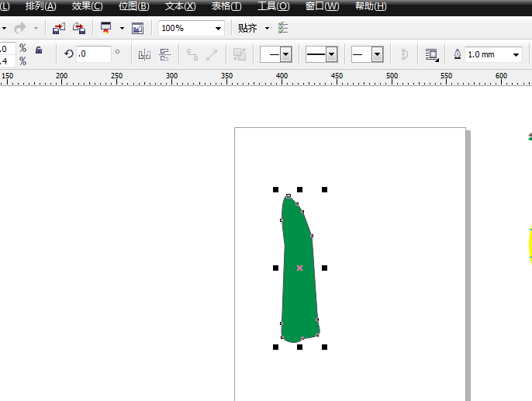Click the top-right selection handle
This screenshot has height=401, width=532.
click(324, 190)
